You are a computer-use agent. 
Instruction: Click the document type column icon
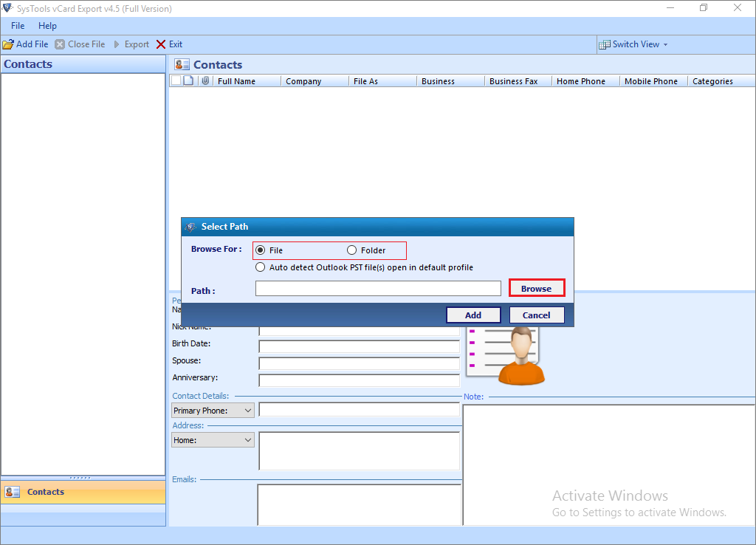188,80
